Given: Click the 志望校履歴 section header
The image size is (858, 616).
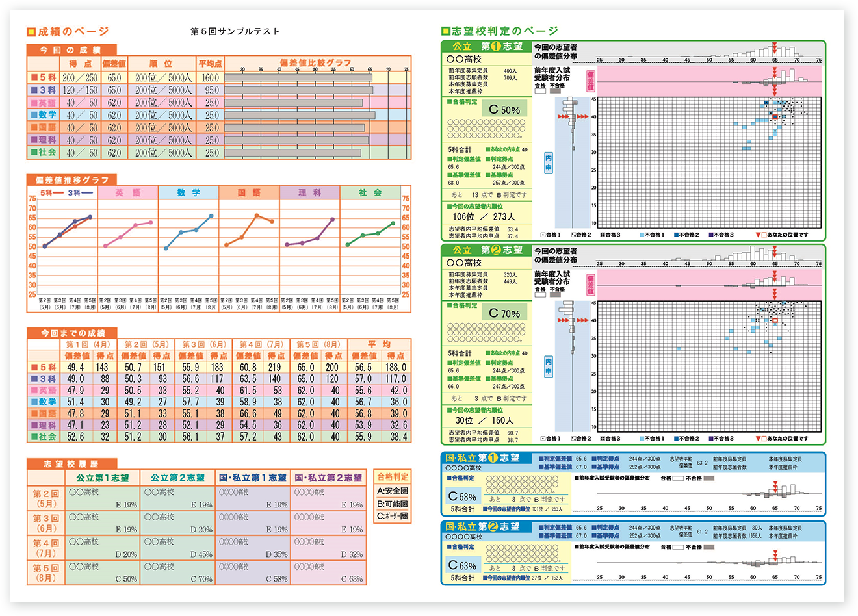Looking at the screenshot, I should (71, 464).
